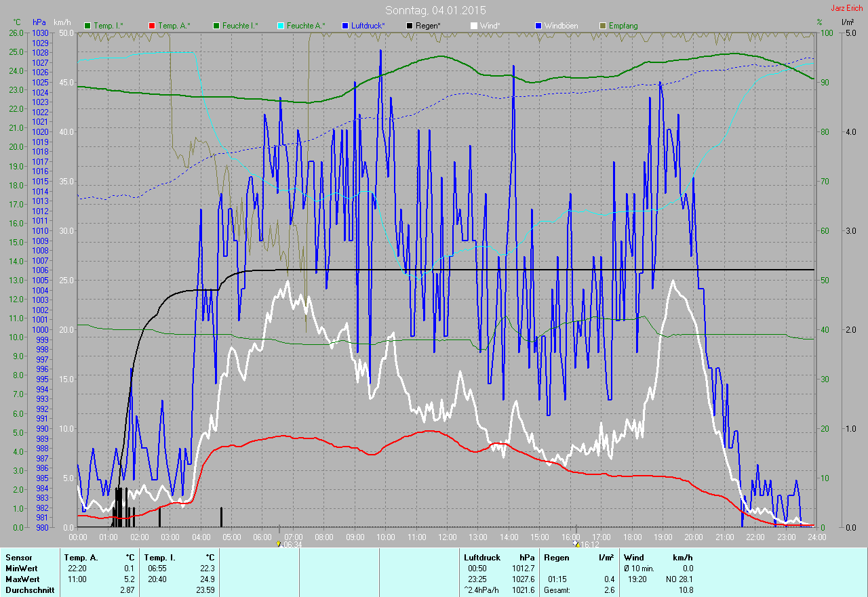Screen dimensions: 868x597
Task: Click the green swatch beside Feuchte I.*
Action: [216, 26]
